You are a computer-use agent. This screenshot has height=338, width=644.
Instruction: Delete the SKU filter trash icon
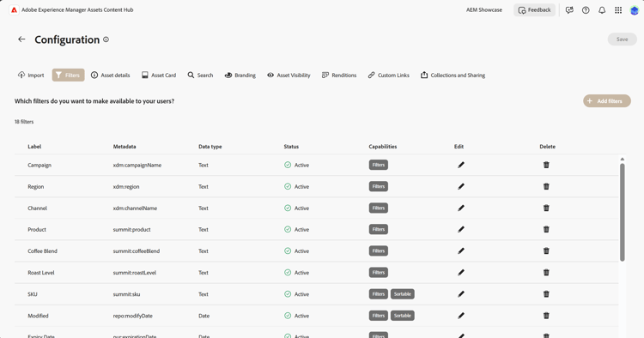coord(546,294)
